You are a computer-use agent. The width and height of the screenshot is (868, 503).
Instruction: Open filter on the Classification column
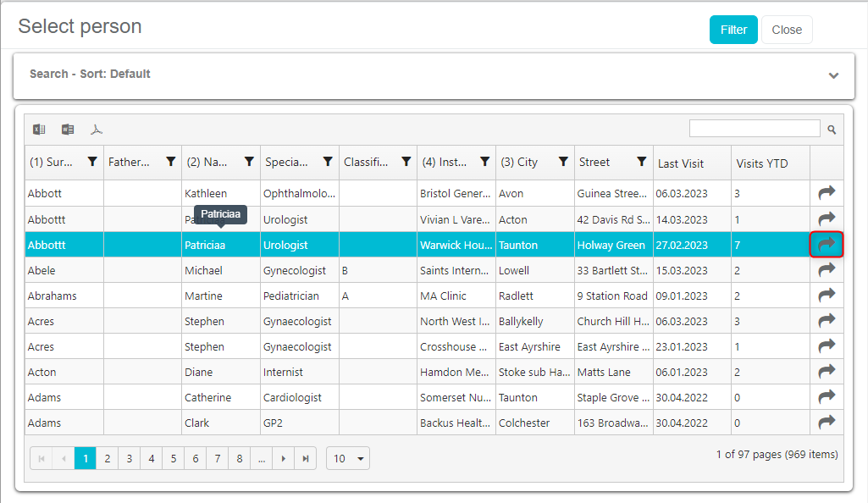(406, 162)
